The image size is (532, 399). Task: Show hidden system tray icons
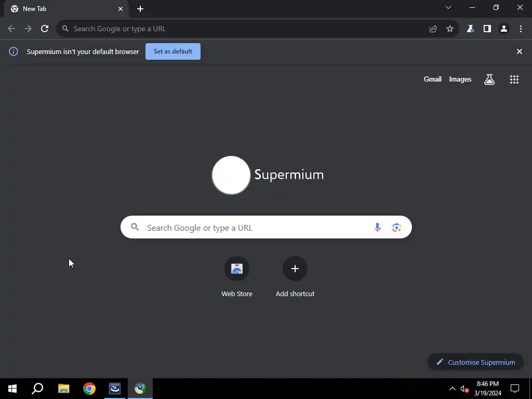453,389
